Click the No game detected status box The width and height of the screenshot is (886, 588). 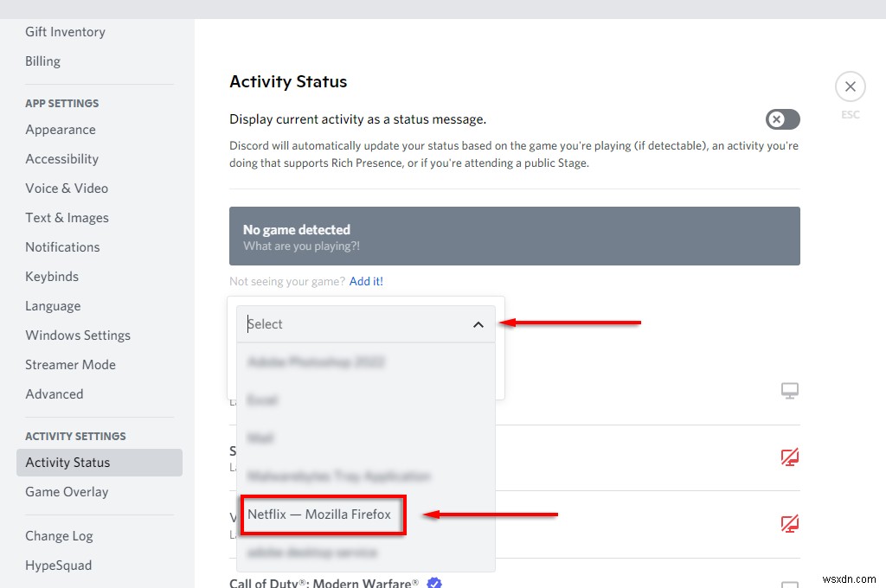[514, 235]
